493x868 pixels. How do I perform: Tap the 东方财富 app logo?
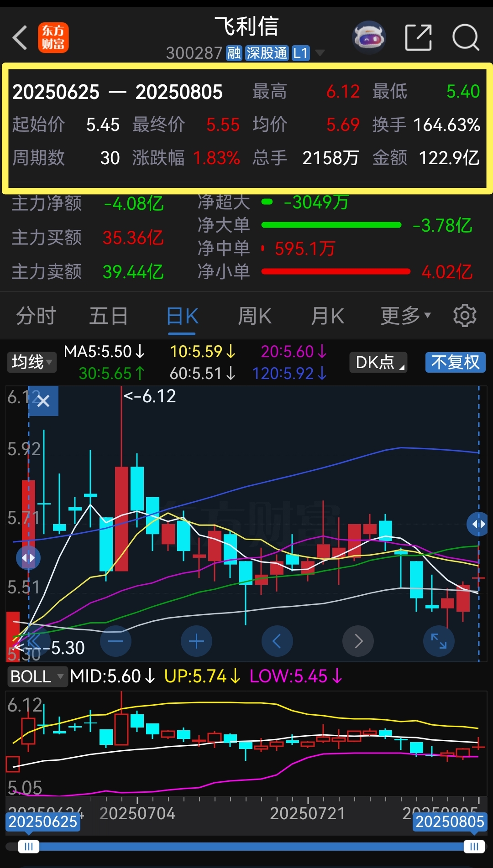(x=53, y=38)
